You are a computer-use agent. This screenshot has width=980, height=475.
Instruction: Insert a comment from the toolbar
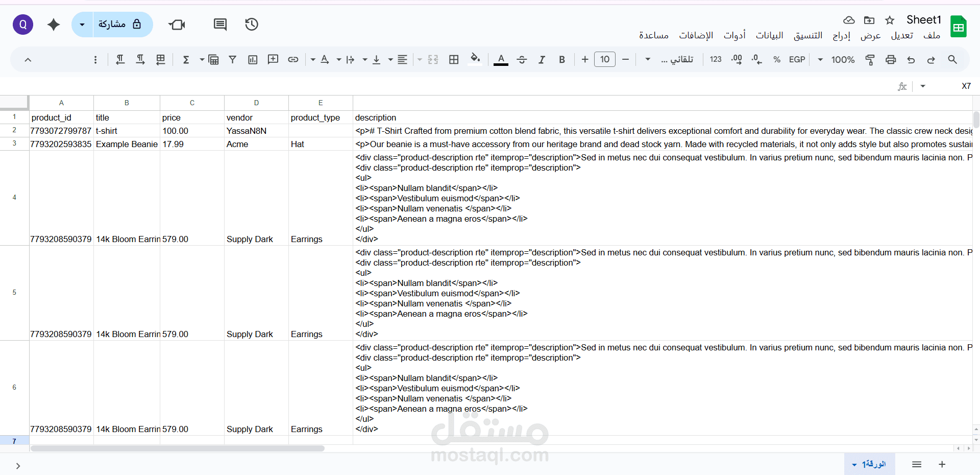coord(273,60)
